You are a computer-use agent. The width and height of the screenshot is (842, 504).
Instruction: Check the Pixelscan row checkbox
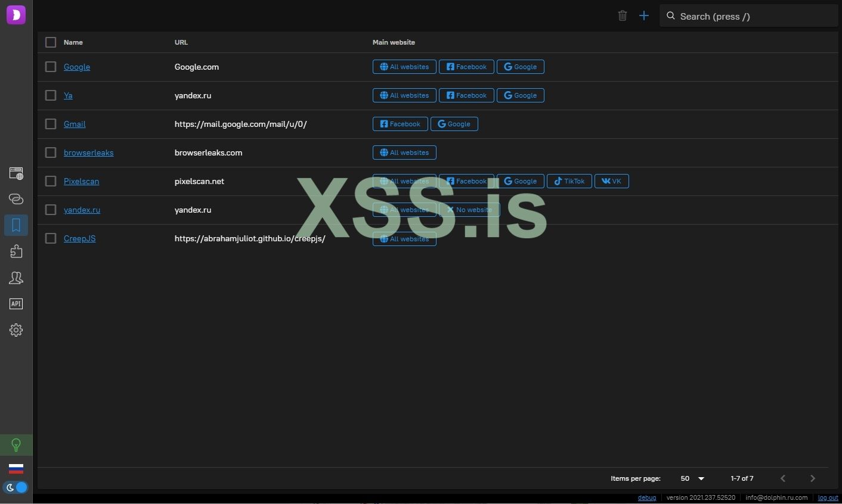point(51,181)
